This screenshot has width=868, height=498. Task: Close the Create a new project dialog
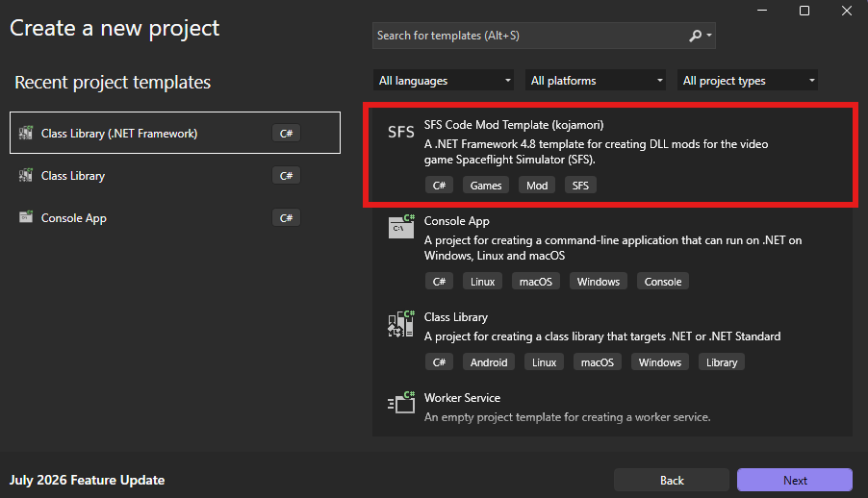pyautogui.click(x=847, y=11)
